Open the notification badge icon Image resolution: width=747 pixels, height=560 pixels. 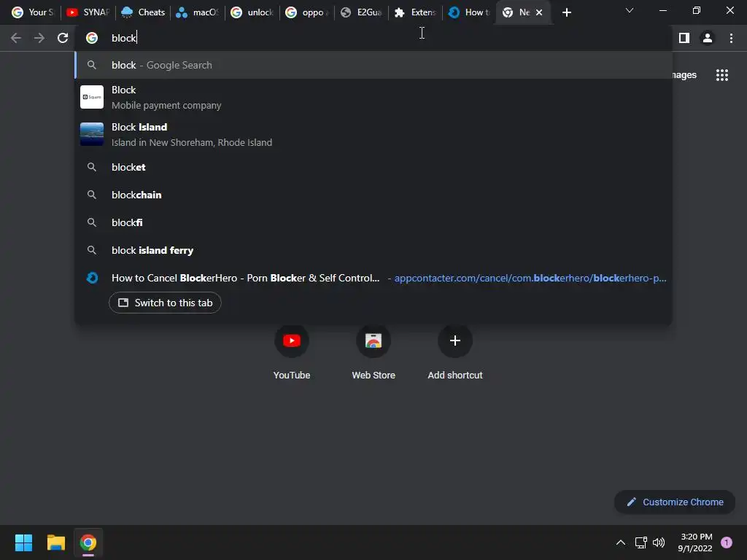pos(727,542)
